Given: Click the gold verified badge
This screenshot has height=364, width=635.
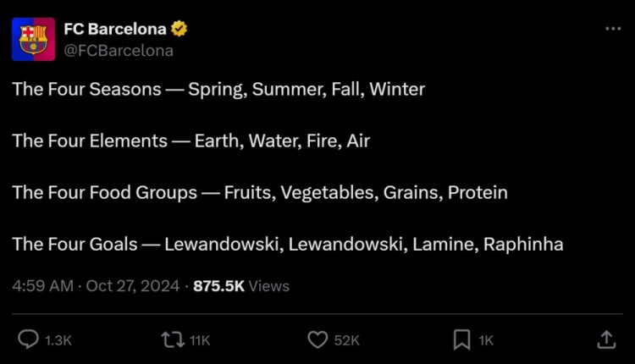Looking at the screenshot, I should 179,29.
